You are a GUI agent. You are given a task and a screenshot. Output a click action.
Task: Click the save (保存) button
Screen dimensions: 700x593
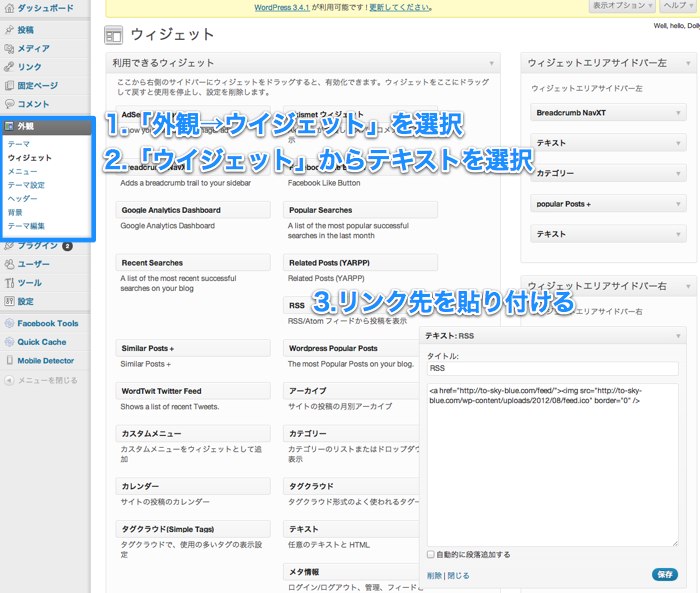(x=665, y=574)
